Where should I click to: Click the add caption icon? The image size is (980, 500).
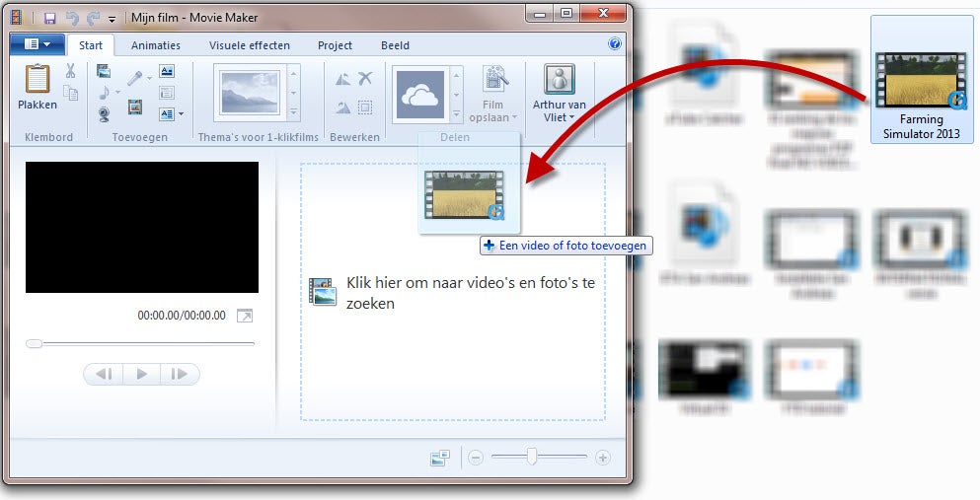click(166, 93)
